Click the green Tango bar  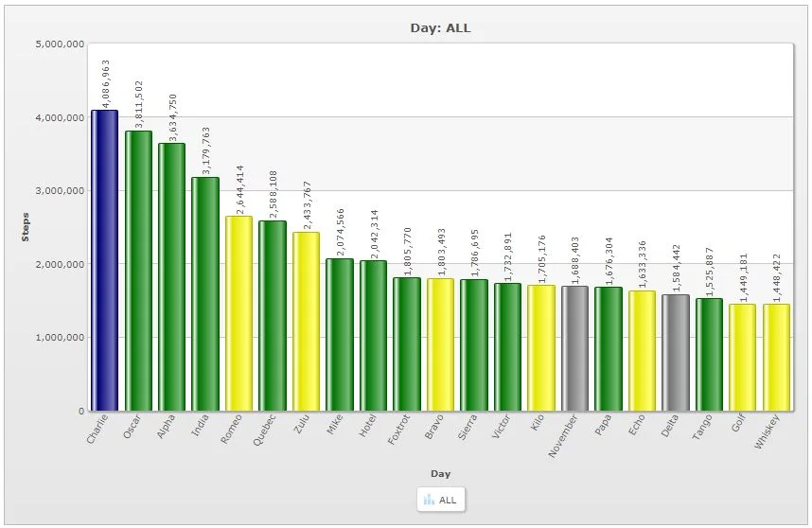pos(709,355)
